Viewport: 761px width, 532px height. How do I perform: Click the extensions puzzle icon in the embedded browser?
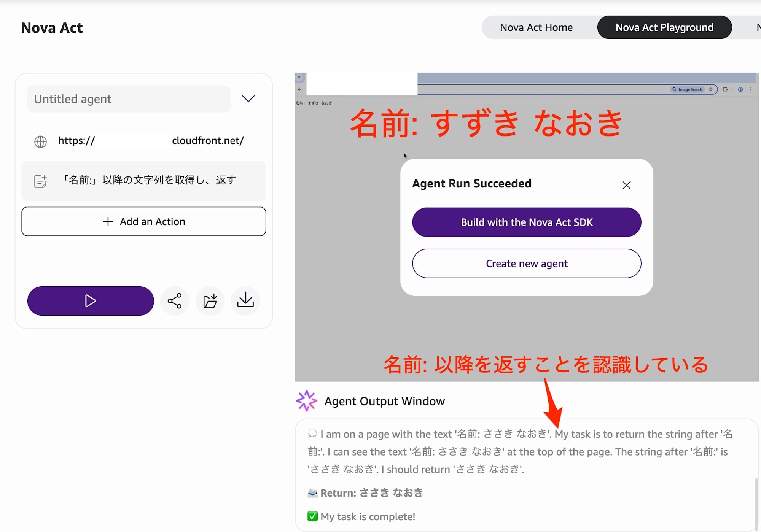[x=725, y=89]
